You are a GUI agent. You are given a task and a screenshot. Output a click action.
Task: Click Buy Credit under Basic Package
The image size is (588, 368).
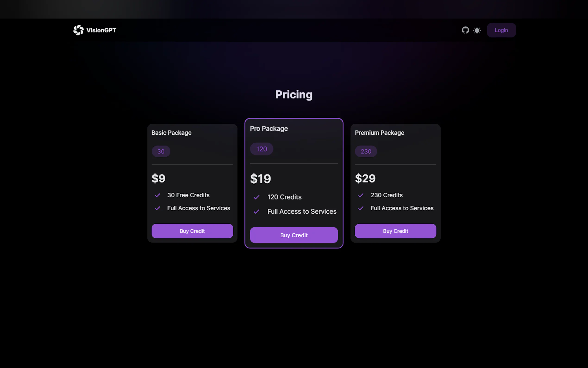pyautogui.click(x=192, y=231)
